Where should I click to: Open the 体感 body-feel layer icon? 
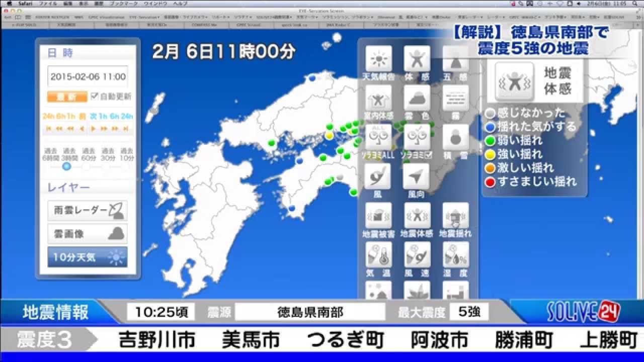(417, 60)
